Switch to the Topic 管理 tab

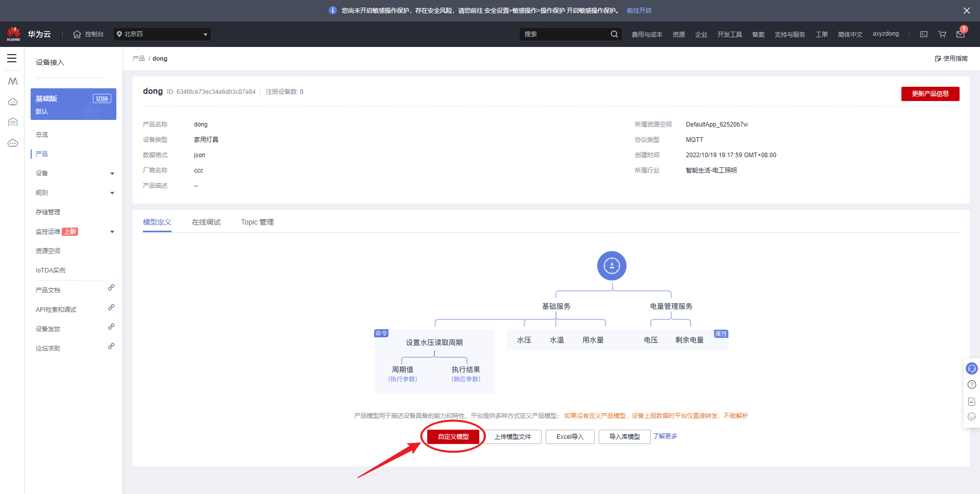tap(257, 223)
